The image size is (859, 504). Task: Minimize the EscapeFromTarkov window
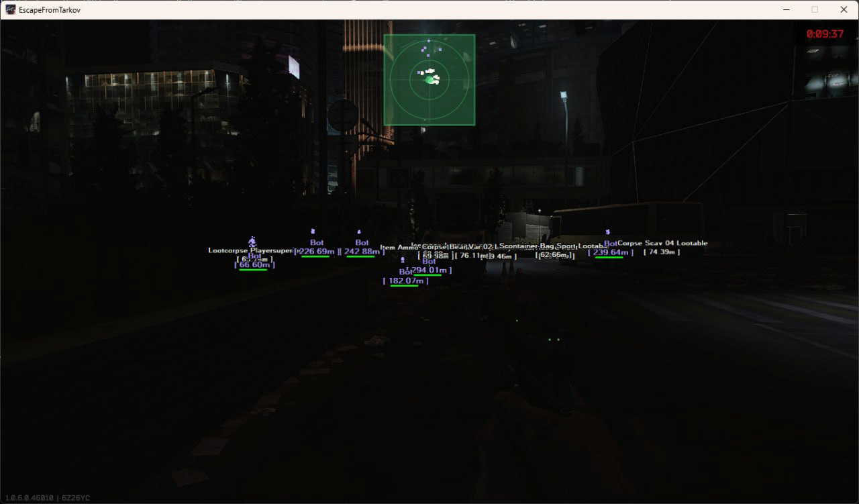pos(785,9)
